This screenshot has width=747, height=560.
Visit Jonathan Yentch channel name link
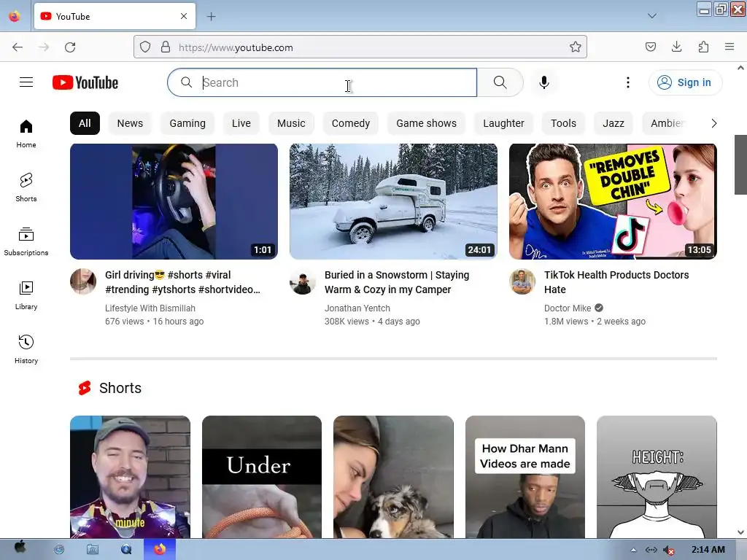[357, 308]
